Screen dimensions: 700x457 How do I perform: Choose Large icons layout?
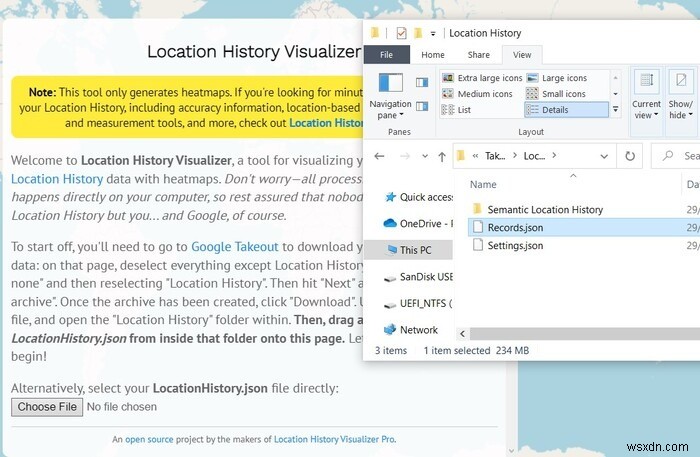pyautogui.click(x=557, y=78)
